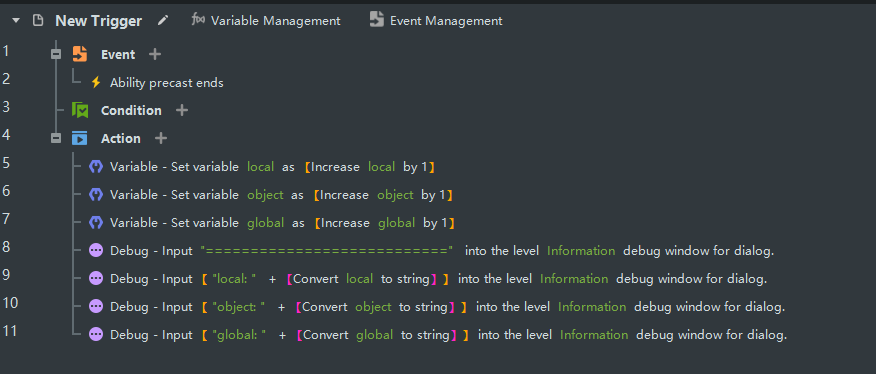Click object inside the Increase expression

click(x=395, y=195)
